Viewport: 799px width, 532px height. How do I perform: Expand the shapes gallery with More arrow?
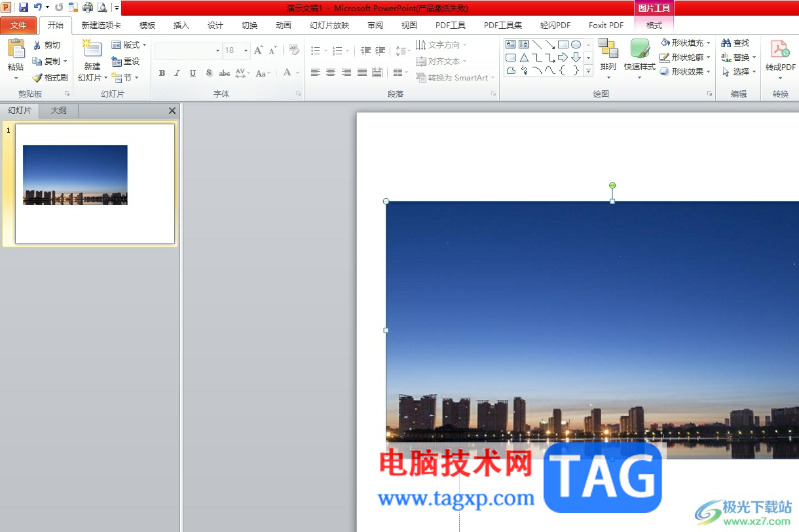(588, 71)
